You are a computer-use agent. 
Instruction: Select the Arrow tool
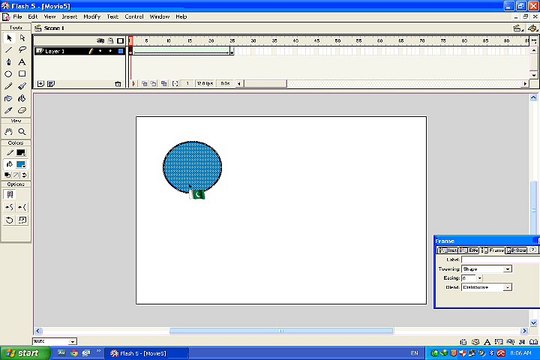pyautogui.click(x=9, y=38)
